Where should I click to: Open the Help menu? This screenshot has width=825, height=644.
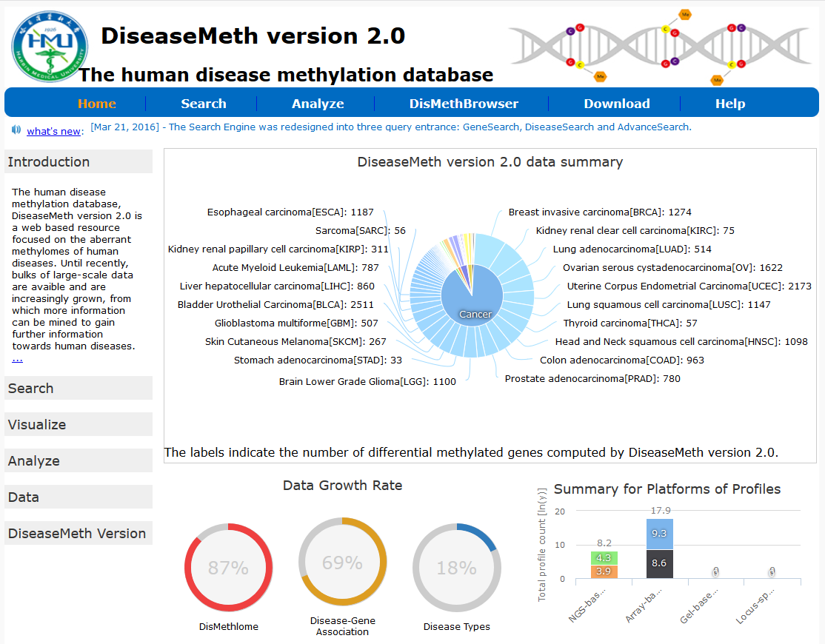coord(729,104)
